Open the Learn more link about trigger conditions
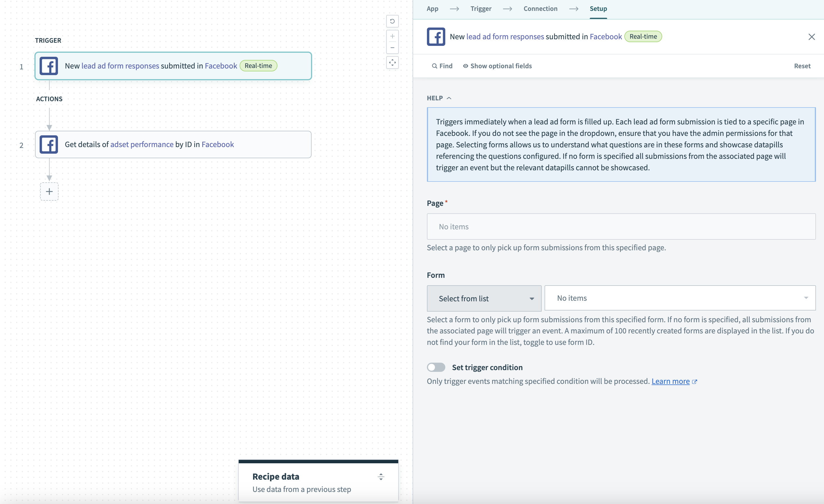 coord(671,381)
